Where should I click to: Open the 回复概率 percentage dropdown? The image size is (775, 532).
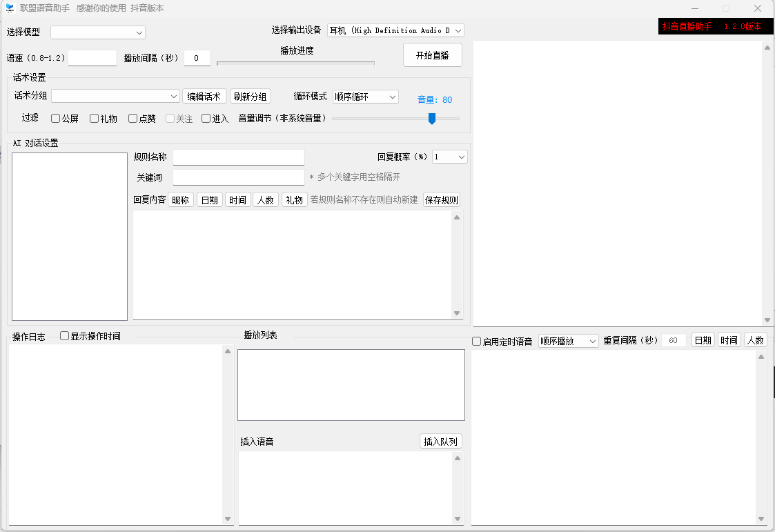coord(450,157)
